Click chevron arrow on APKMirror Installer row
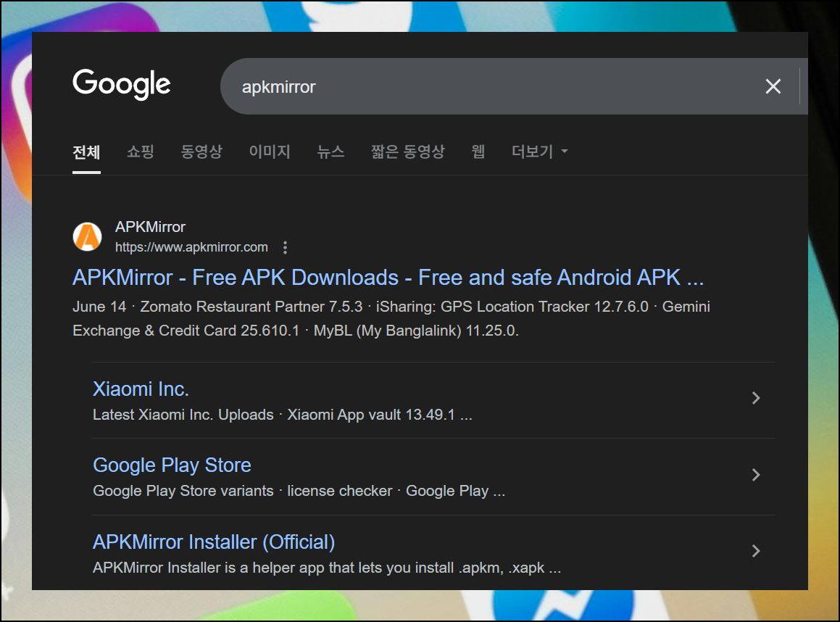The image size is (840, 622). pos(756,551)
